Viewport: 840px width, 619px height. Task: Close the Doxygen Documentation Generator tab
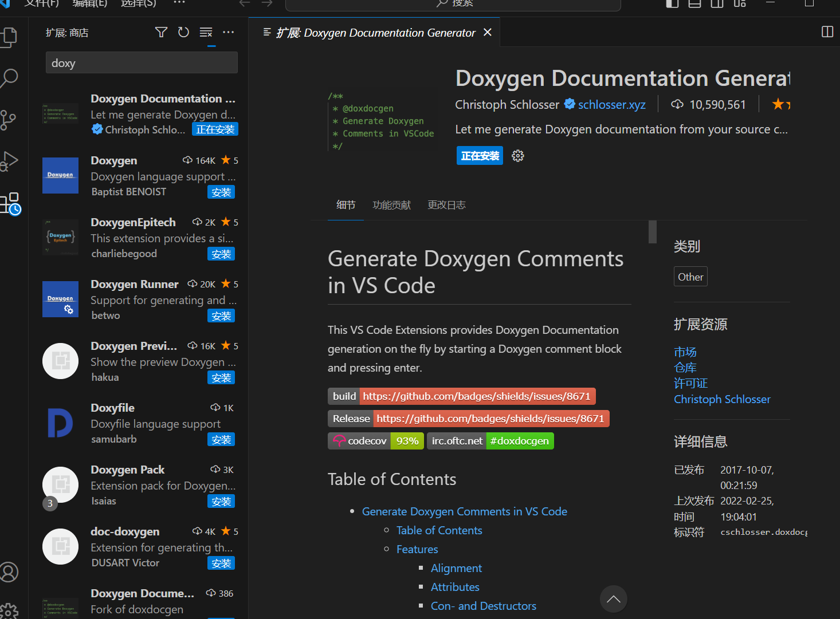click(488, 32)
